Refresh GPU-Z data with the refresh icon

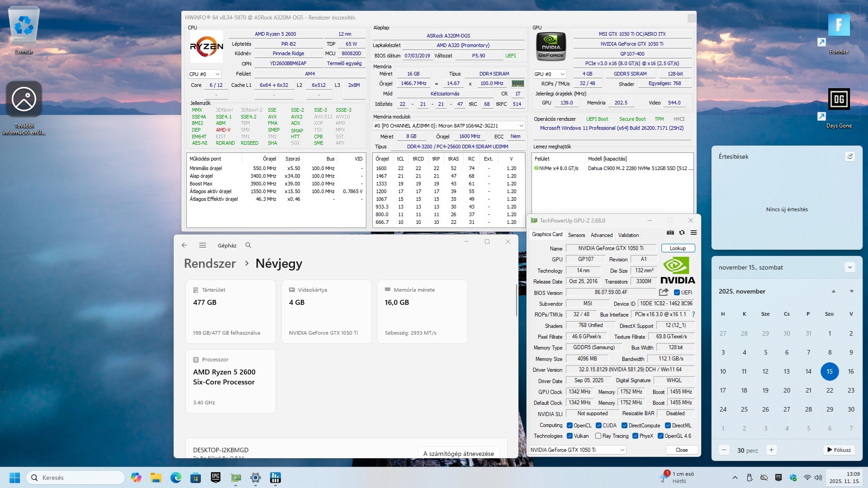(682, 232)
